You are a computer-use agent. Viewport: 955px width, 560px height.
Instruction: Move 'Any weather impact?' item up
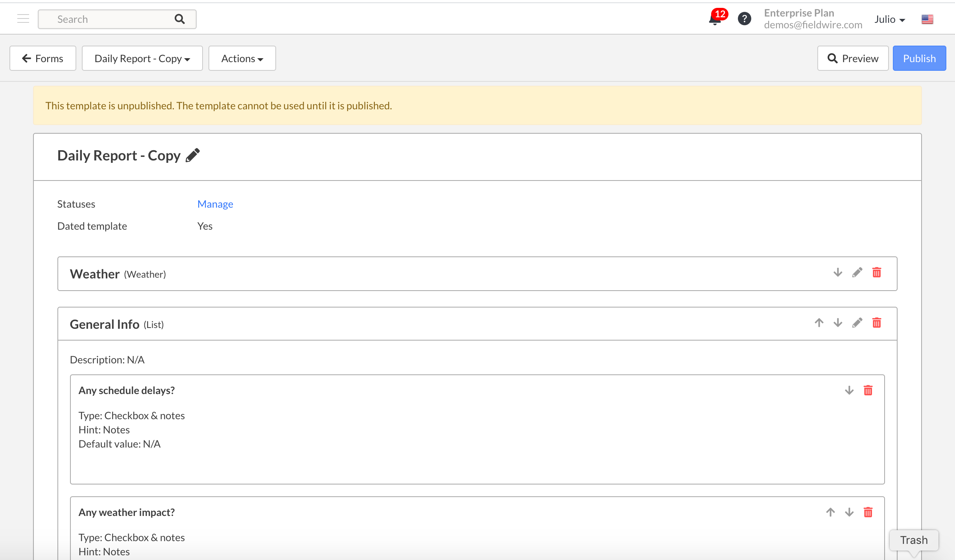pos(830,512)
